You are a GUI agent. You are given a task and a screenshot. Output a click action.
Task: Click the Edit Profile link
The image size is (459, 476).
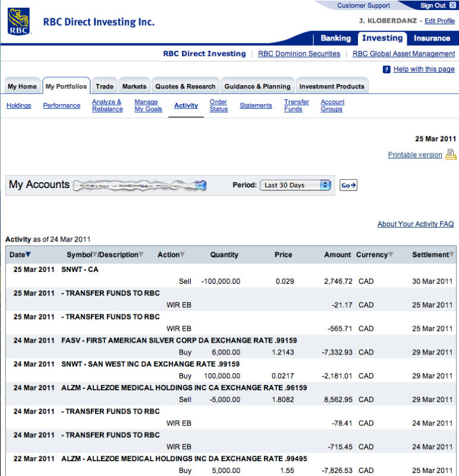[439, 21]
